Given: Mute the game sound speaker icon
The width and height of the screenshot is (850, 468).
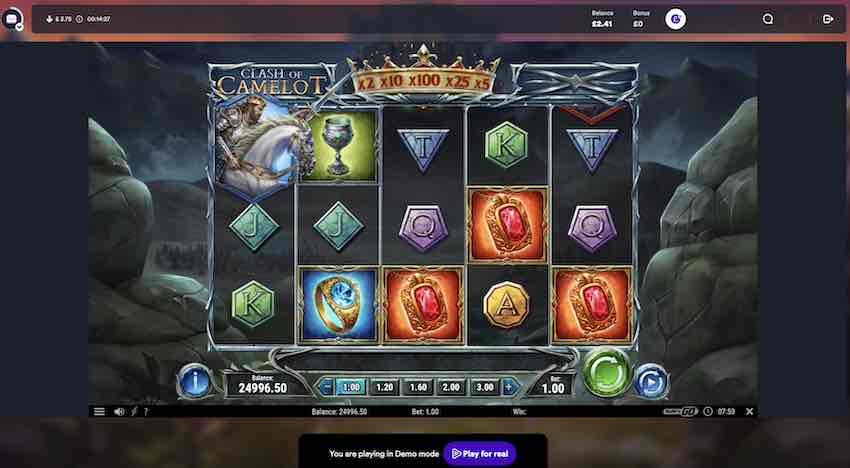Looking at the screenshot, I should (119, 412).
